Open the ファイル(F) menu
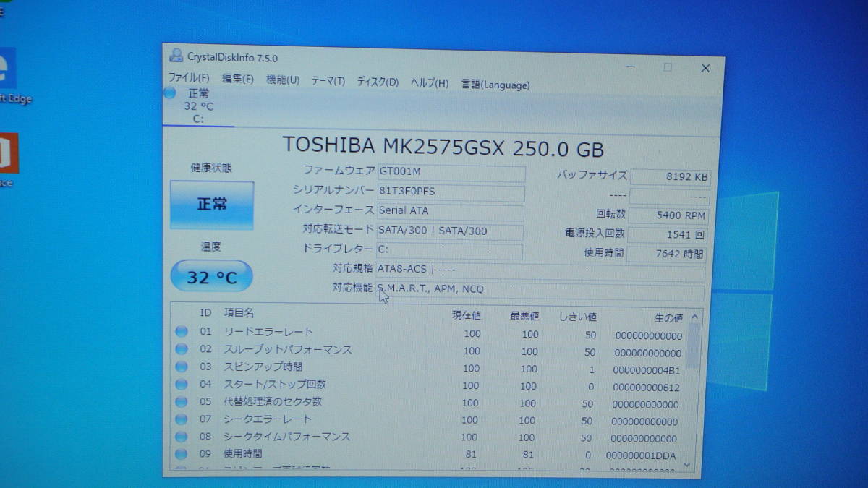This screenshot has width=868, height=488. 189,78
